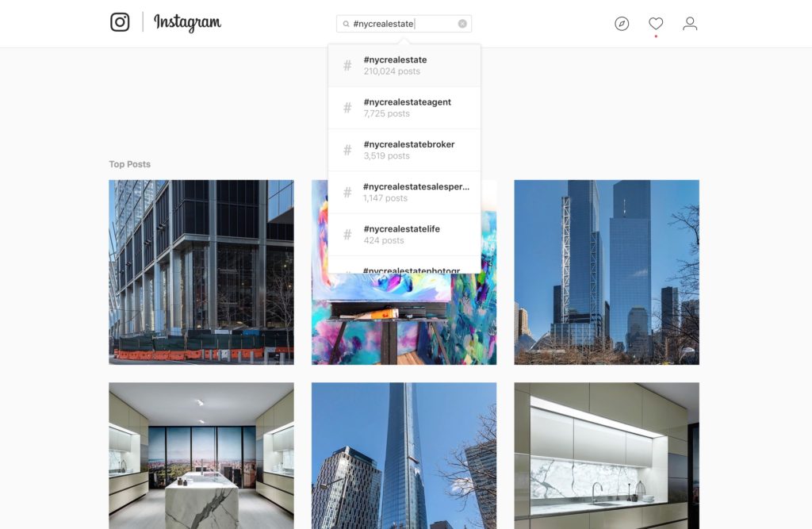Click the Top Posts heading

(129, 164)
